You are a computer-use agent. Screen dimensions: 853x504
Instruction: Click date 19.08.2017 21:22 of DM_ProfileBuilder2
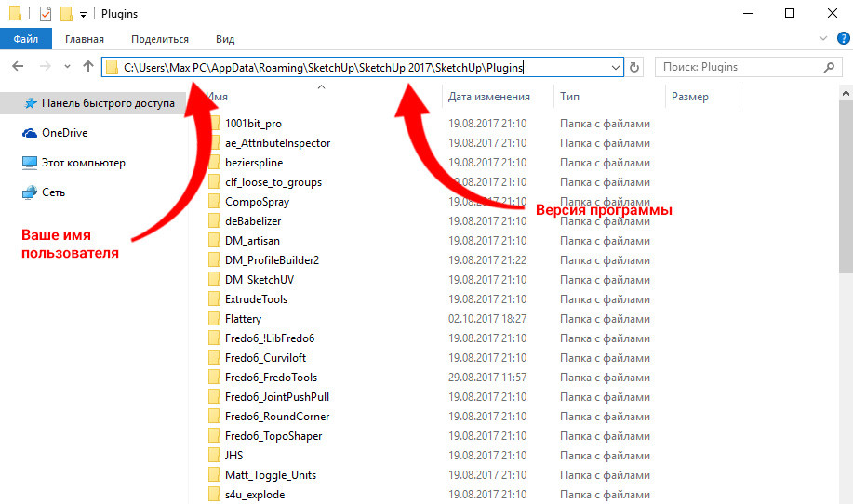(x=487, y=260)
